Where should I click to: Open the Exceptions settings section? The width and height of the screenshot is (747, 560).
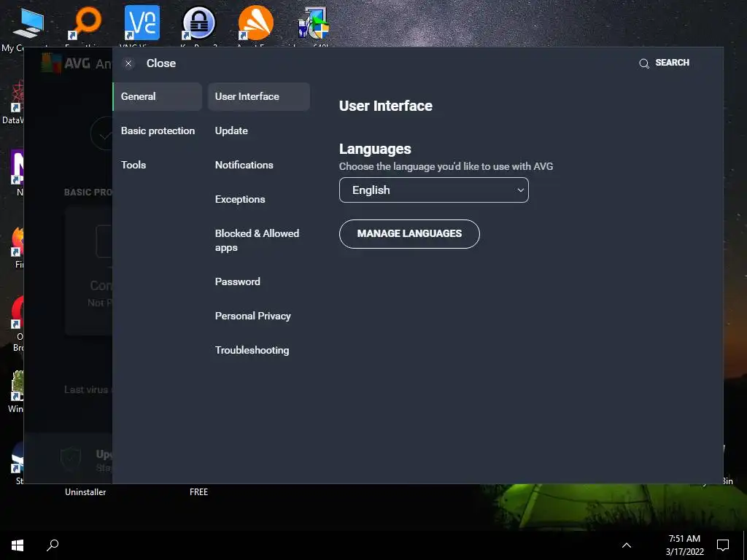pyautogui.click(x=239, y=199)
